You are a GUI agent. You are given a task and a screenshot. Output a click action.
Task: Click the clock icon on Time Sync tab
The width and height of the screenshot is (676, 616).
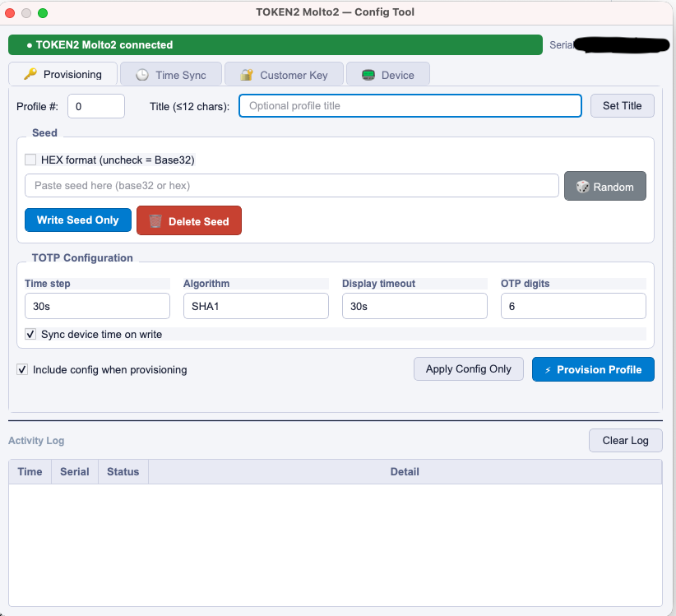142,75
